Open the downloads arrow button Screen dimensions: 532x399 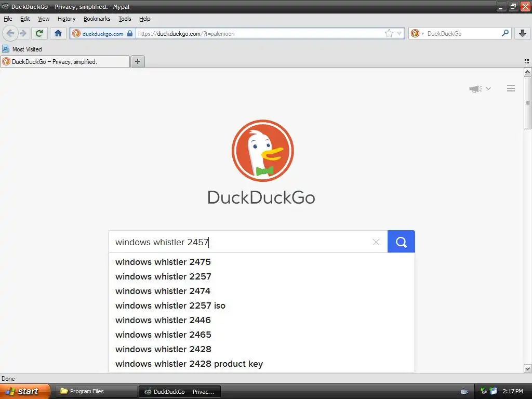[523, 33]
